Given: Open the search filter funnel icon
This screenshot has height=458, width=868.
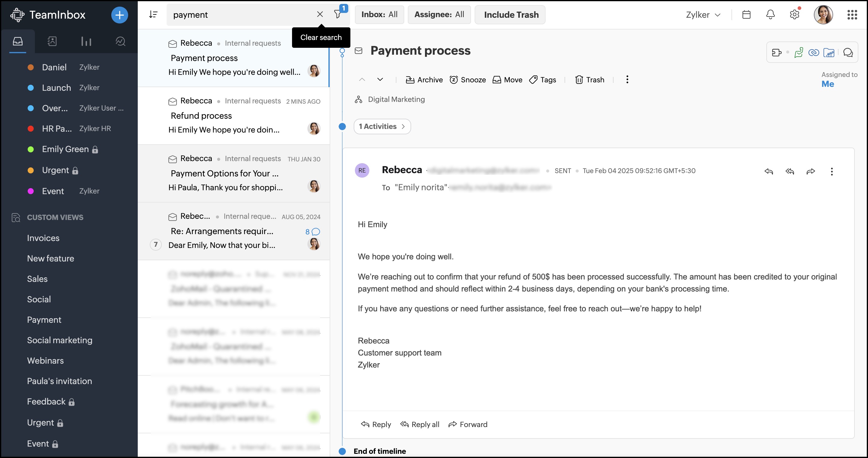Looking at the screenshot, I should tap(338, 14).
